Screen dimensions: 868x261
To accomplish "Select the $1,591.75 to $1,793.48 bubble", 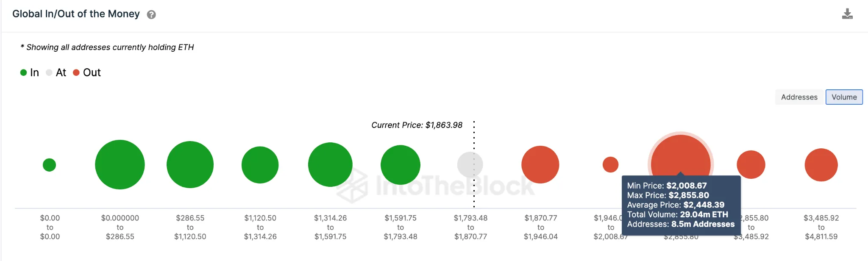I will (401, 165).
